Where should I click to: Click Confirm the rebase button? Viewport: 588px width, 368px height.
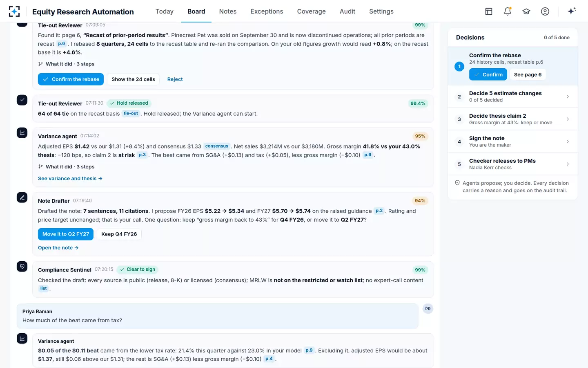click(71, 79)
